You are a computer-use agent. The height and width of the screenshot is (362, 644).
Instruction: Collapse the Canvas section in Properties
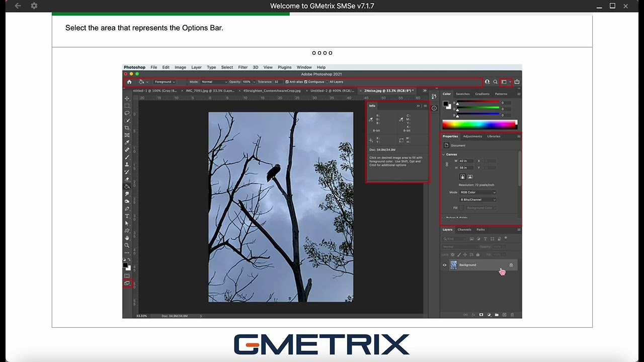click(443, 154)
